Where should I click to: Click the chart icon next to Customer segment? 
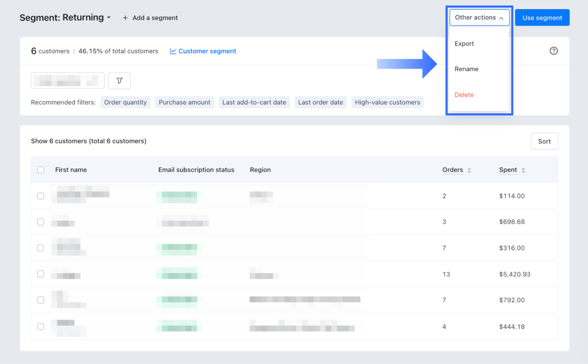173,51
